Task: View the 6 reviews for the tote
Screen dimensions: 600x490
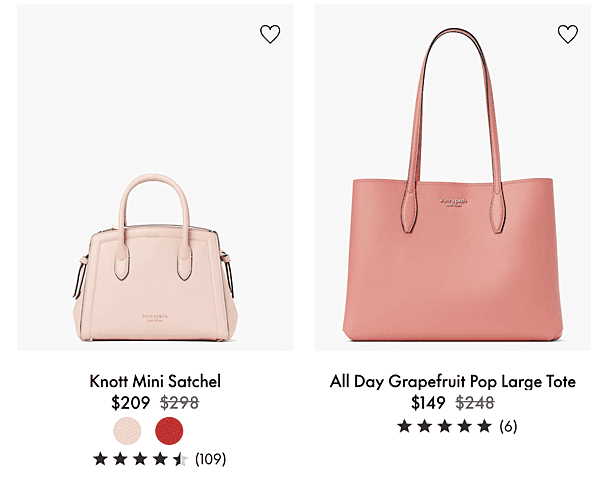Action: pos(508,426)
